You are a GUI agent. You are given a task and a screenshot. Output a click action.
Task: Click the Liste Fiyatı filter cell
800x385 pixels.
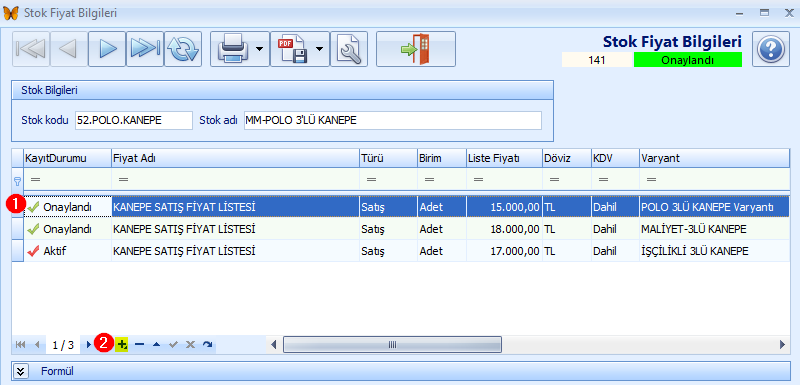pos(504,180)
